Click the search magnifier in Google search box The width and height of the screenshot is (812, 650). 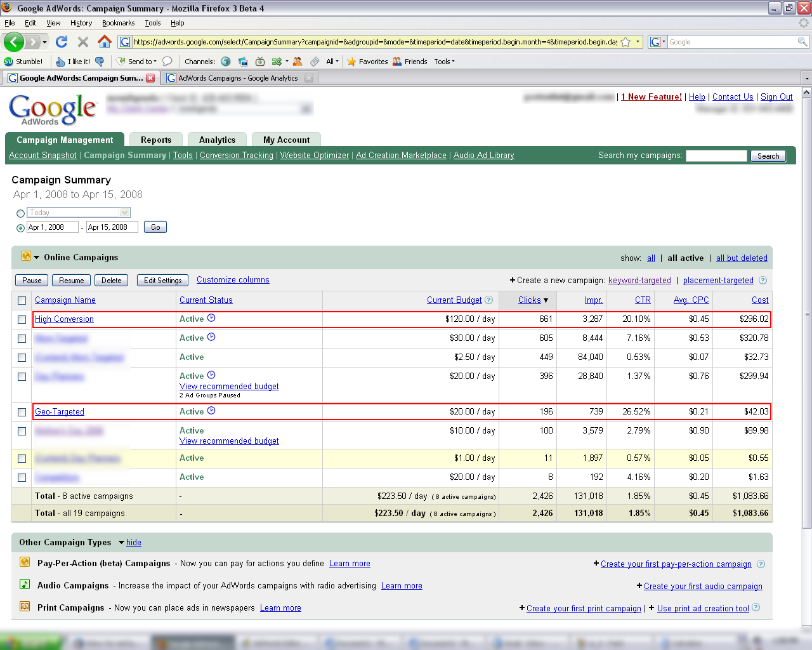tap(802, 42)
